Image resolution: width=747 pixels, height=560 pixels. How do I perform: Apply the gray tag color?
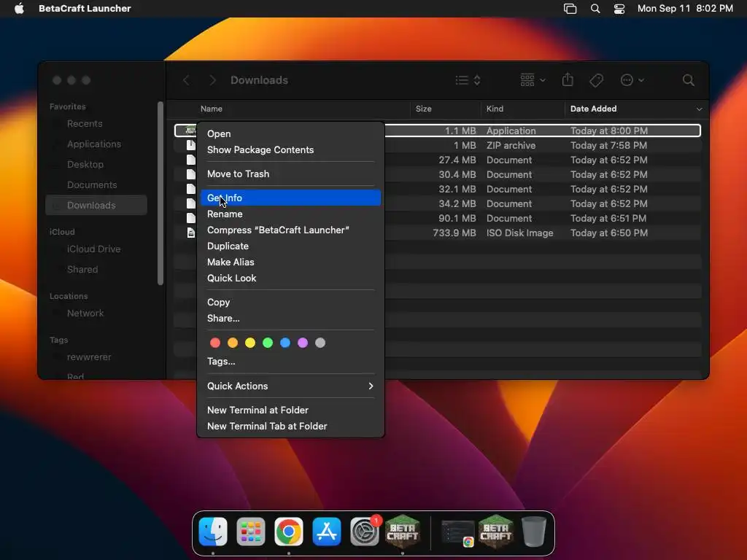coord(320,343)
